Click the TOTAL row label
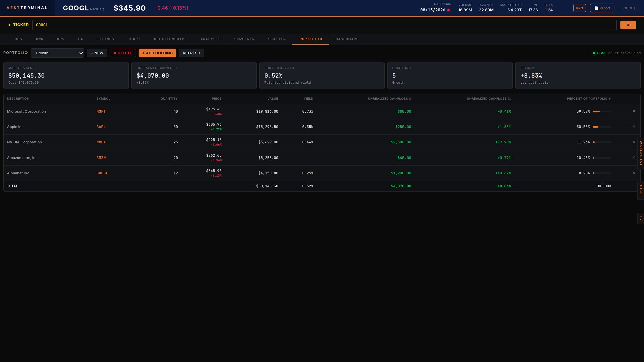The height and width of the screenshot is (362, 644). point(12,186)
